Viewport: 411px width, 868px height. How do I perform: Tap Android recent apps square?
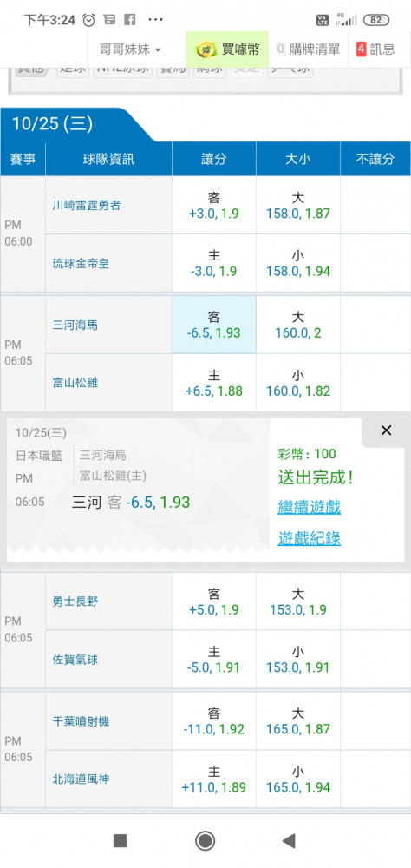120,841
